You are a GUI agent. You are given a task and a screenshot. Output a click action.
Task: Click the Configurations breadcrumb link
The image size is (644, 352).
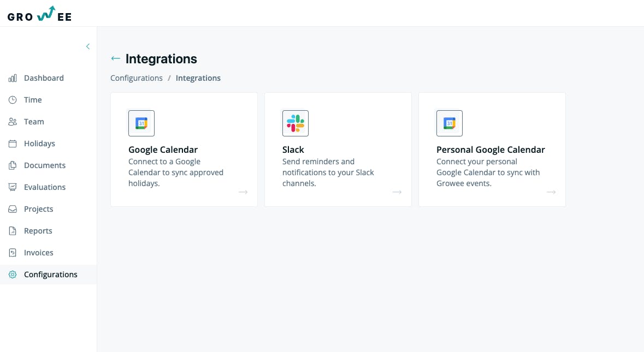pyautogui.click(x=137, y=78)
